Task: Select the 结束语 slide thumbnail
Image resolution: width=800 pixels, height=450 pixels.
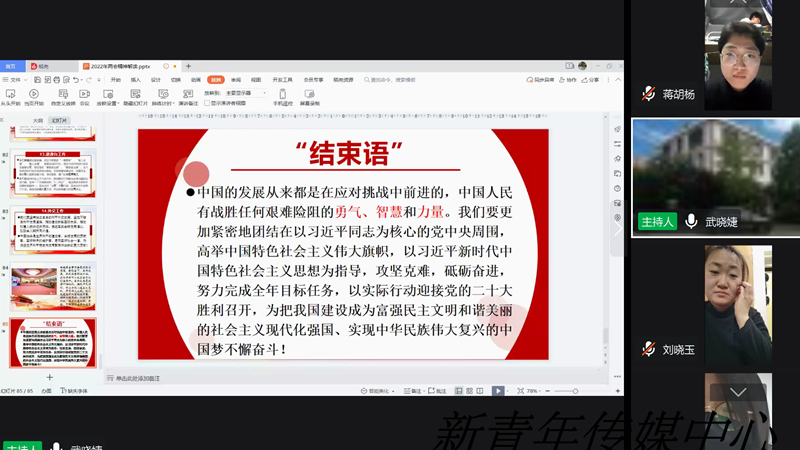Action: click(x=54, y=343)
